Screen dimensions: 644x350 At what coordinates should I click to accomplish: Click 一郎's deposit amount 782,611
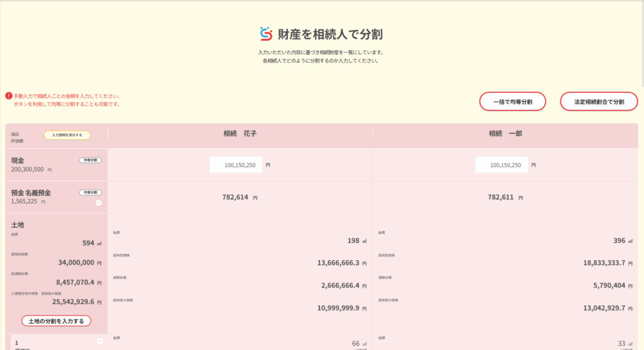(501, 197)
